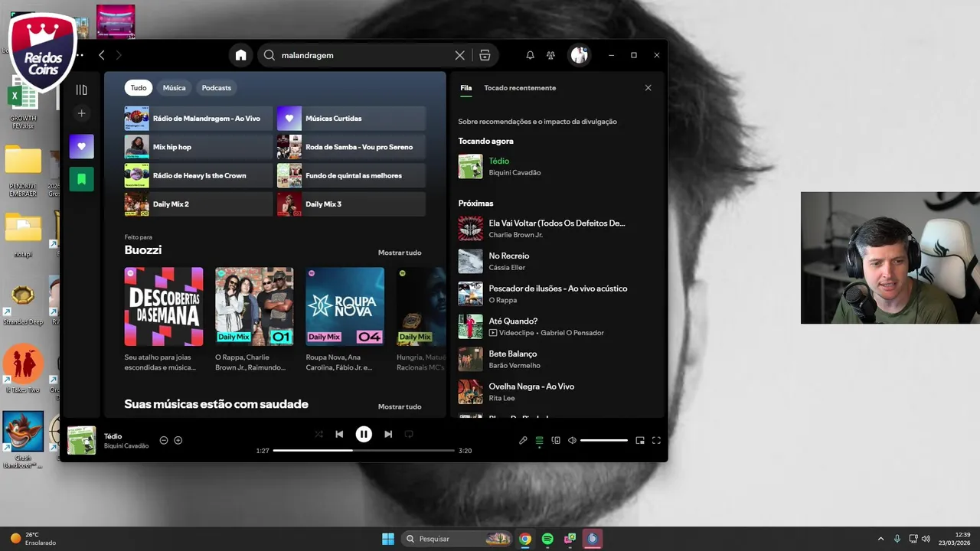The width and height of the screenshot is (980, 551).
Task: Enter fullscreen player view
Action: pyautogui.click(x=656, y=440)
